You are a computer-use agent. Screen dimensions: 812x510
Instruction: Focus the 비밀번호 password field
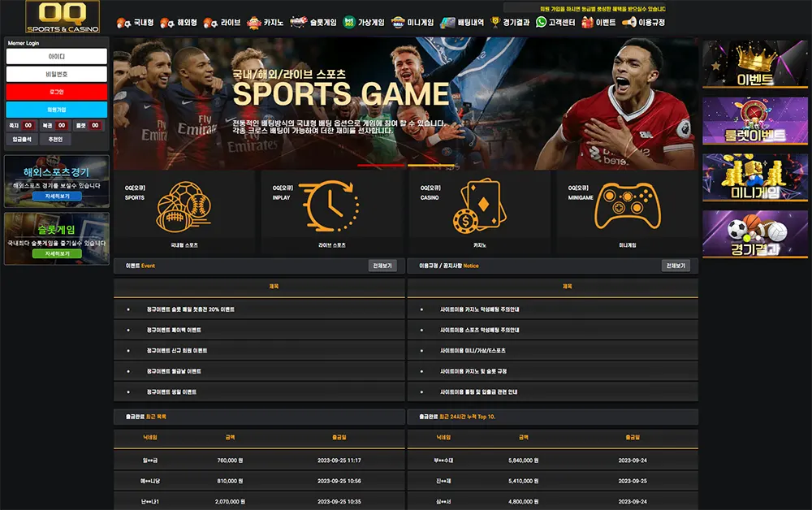(57, 74)
